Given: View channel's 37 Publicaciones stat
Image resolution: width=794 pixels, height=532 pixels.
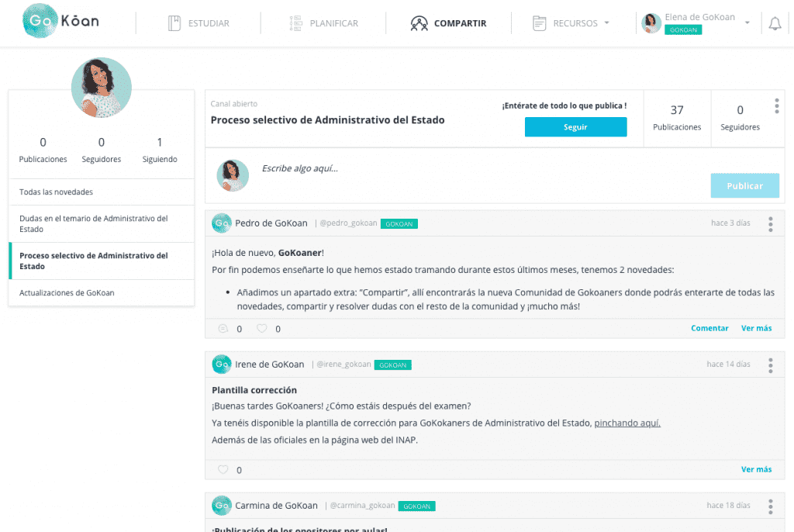Looking at the screenshot, I should pyautogui.click(x=677, y=118).
